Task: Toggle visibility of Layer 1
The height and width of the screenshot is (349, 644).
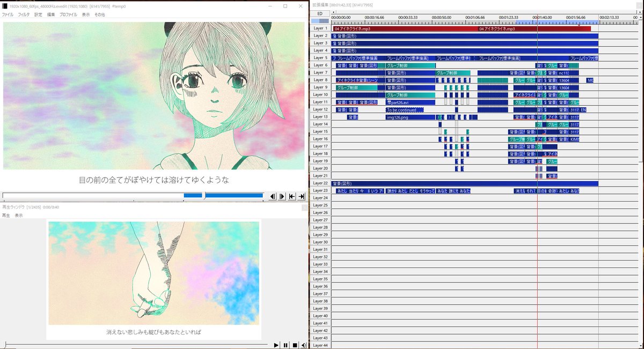Action: pos(320,28)
